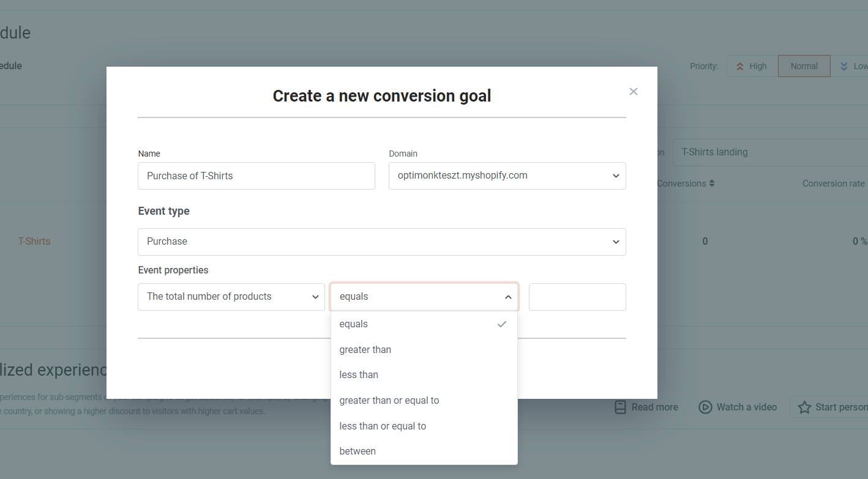The height and width of the screenshot is (479, 868).
Task: Select 'less than or equal to' option
Action: click(x=424, y=426)
